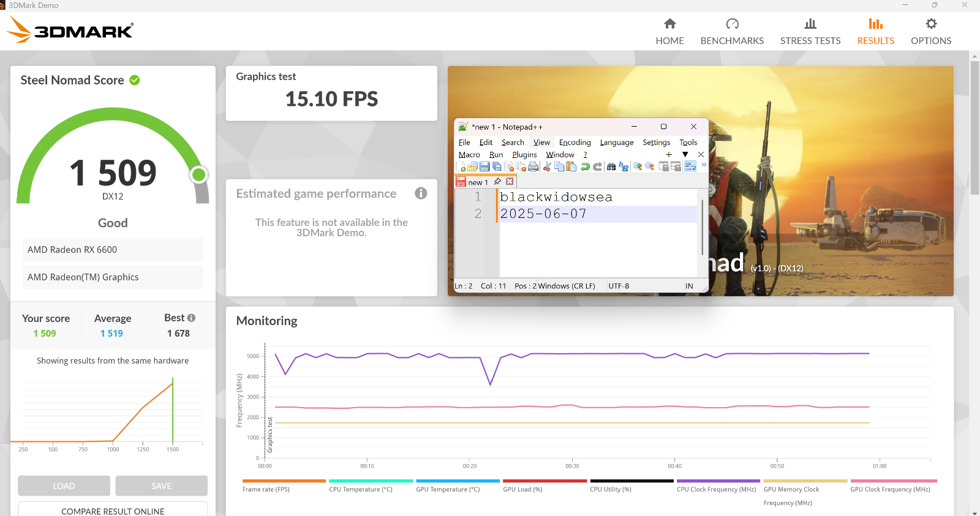Open the Benchmarks gauge icon
This screenshot has width=980, height=516.
[732, 24]
